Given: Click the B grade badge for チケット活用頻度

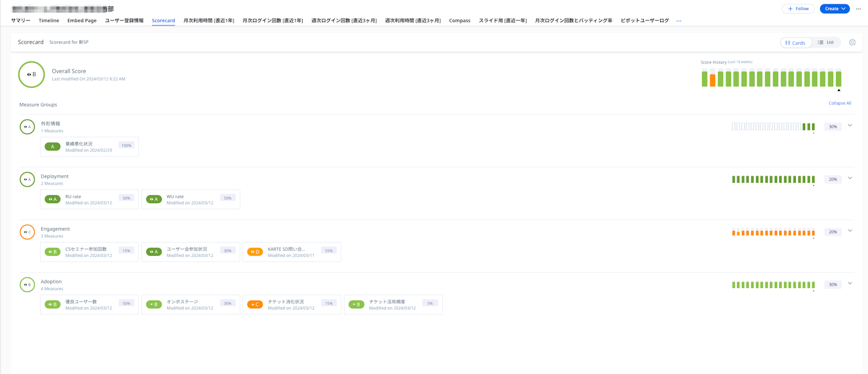Looking at the screenshot, I should point(356,304).
